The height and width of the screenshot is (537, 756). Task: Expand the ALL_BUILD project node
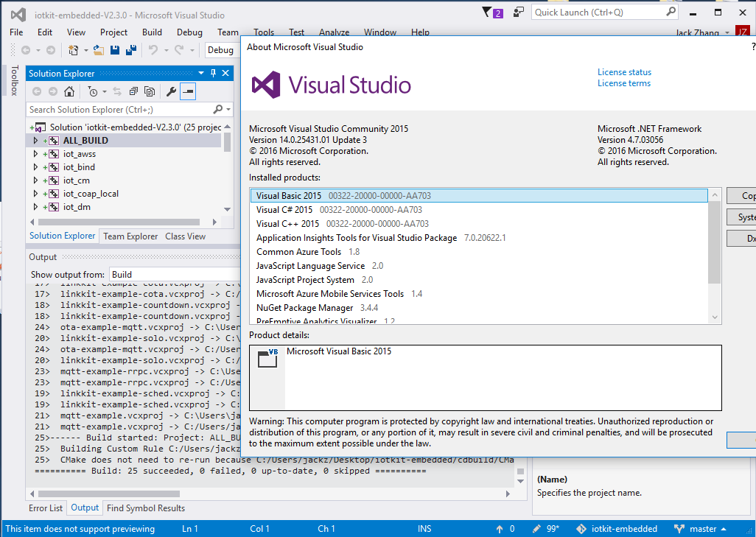35,140
